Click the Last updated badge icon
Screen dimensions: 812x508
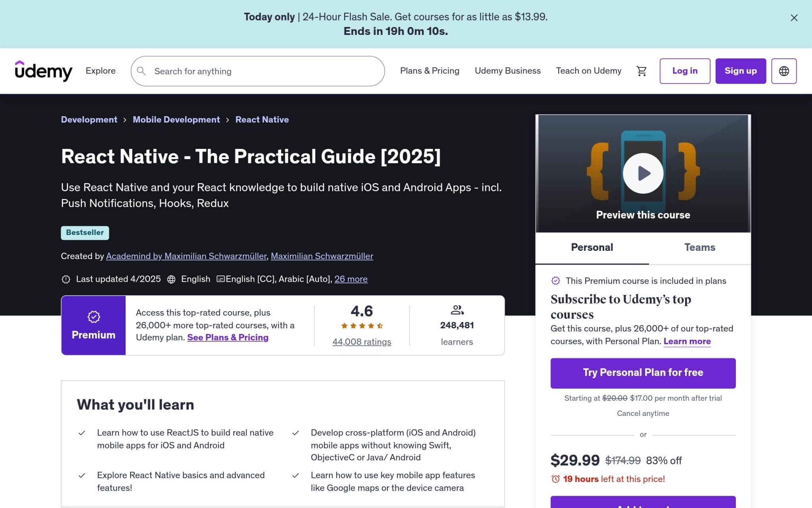(66, 279)
